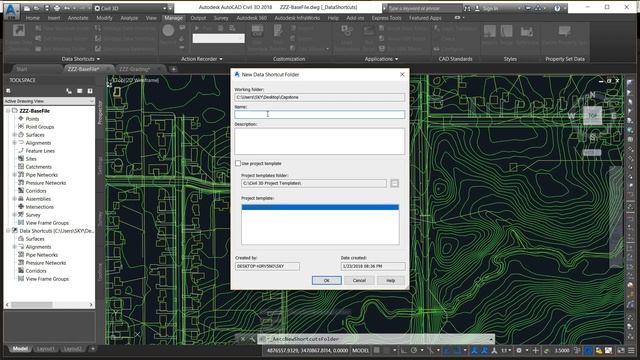
Task: Click the status bar Customization menu icon
Action: [631, 350]
